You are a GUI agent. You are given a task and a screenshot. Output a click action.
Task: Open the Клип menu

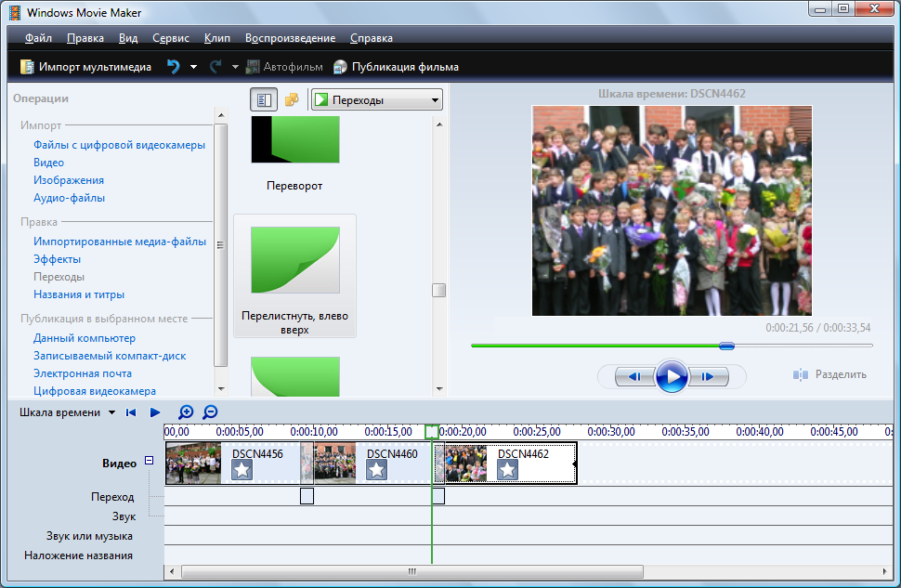pos(217,38)
